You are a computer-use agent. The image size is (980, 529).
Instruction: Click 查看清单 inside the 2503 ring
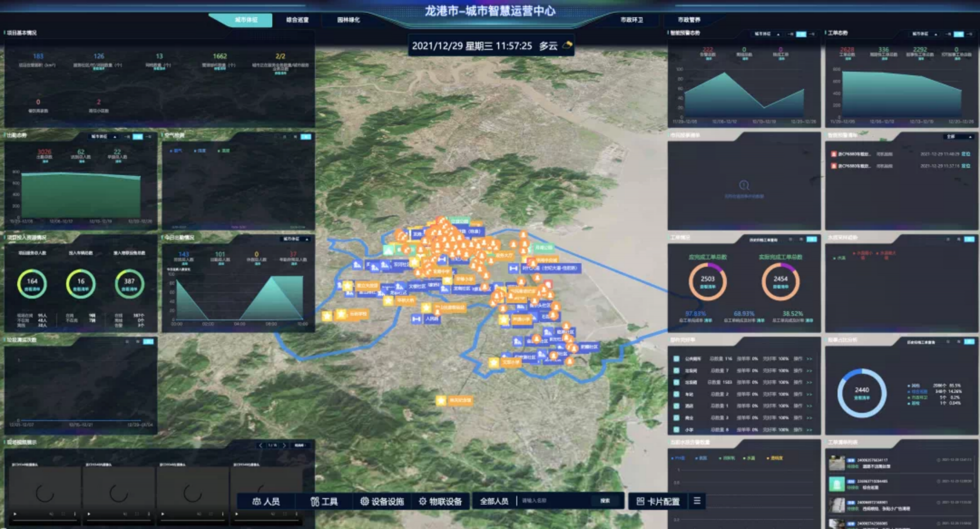pyautogui.click(x=707, y=287)
